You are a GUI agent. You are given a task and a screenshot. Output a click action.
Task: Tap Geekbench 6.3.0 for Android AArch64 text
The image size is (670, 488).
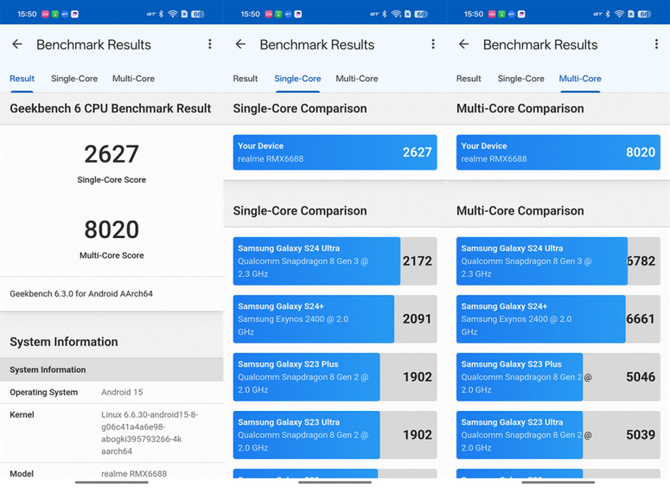coord(81,294)
